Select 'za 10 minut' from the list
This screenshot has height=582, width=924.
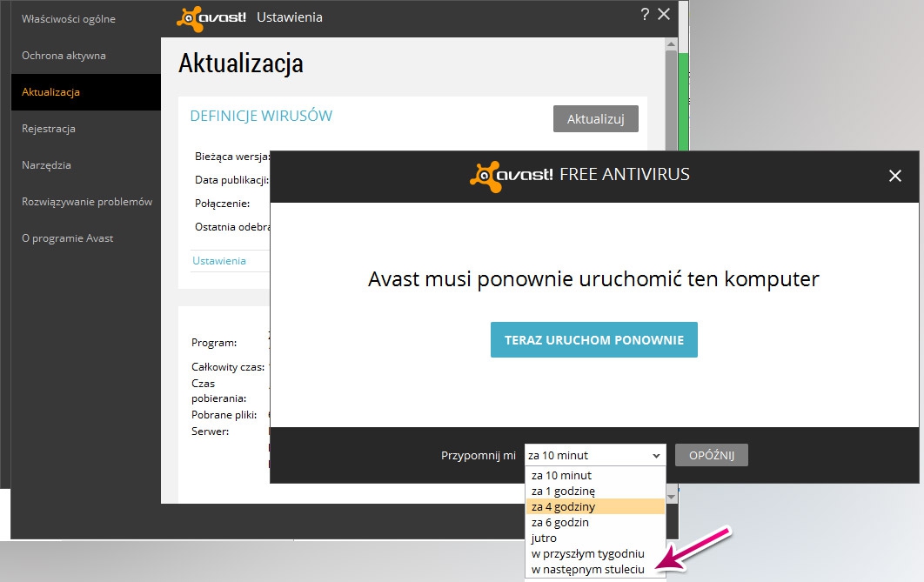click(x=561, y=476)
